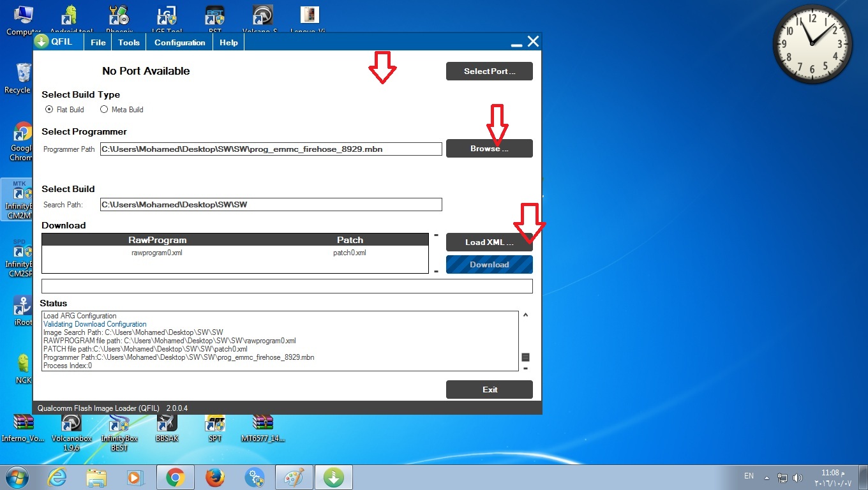Click the EN language indicator
868x490 pixels.
pyautogui.click(x=749, y=476)
